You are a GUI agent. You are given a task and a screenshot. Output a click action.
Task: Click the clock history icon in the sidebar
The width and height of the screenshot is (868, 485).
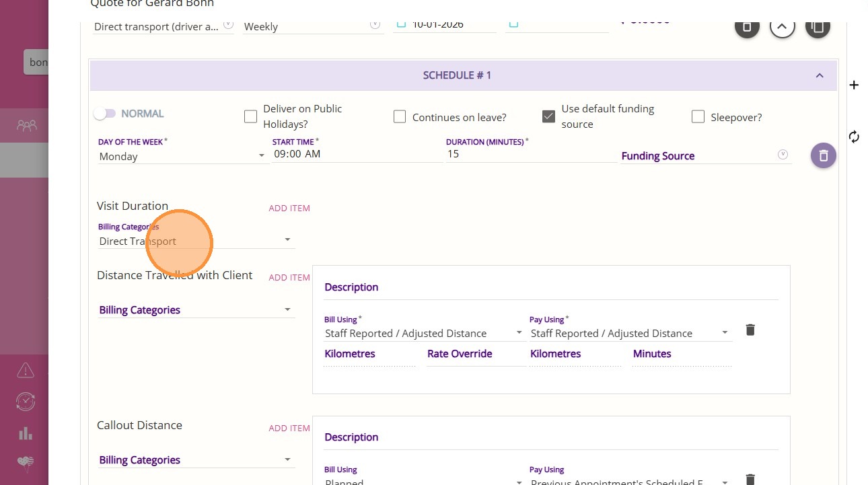pyautogui.click(x=25, y=402)
